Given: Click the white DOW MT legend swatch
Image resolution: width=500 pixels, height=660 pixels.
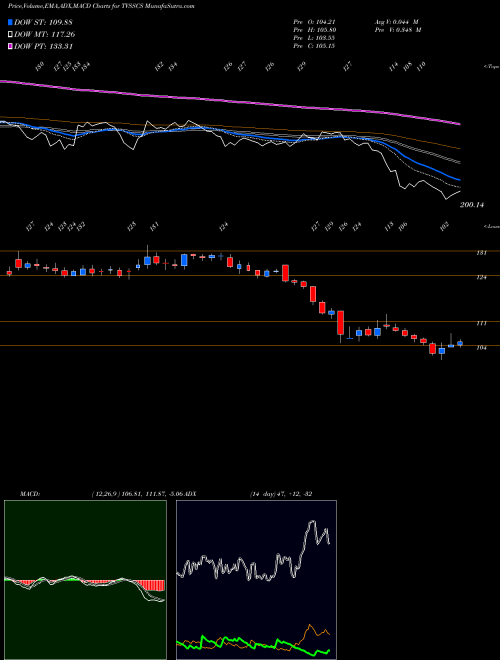Looking at the screenshot, I should pos(10,35).
